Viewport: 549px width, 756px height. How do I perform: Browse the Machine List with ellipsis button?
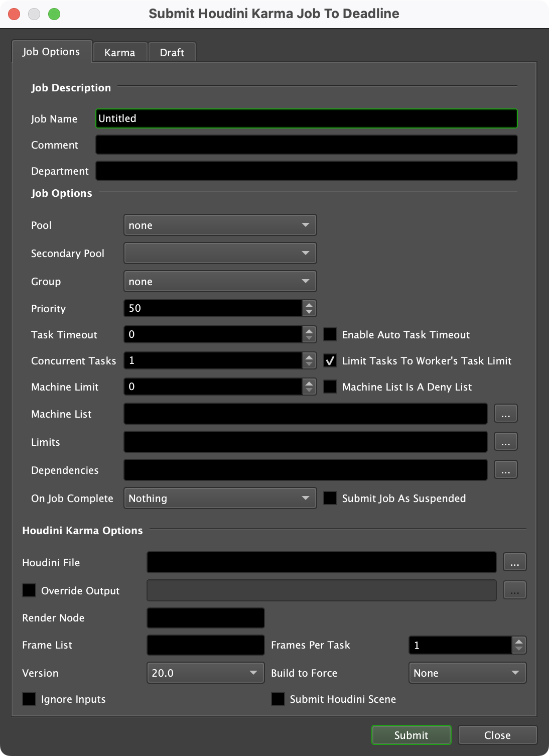[x=506, y=414]
